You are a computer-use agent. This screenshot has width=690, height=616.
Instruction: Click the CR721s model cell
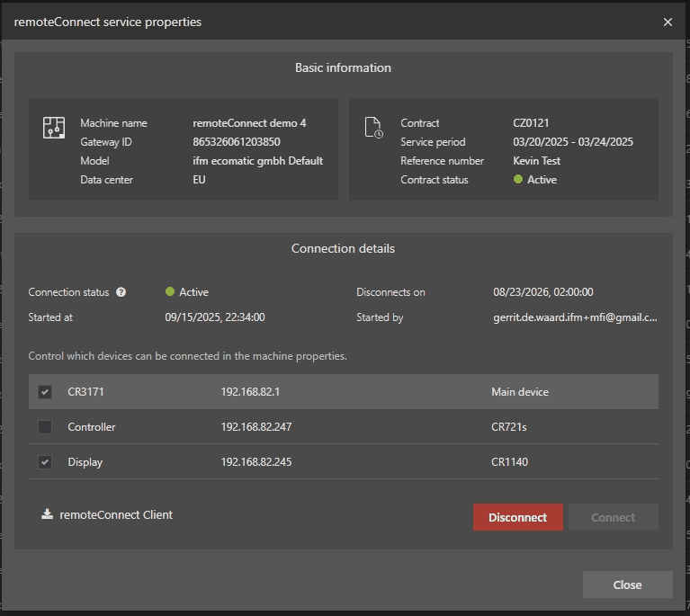point(508,427)
